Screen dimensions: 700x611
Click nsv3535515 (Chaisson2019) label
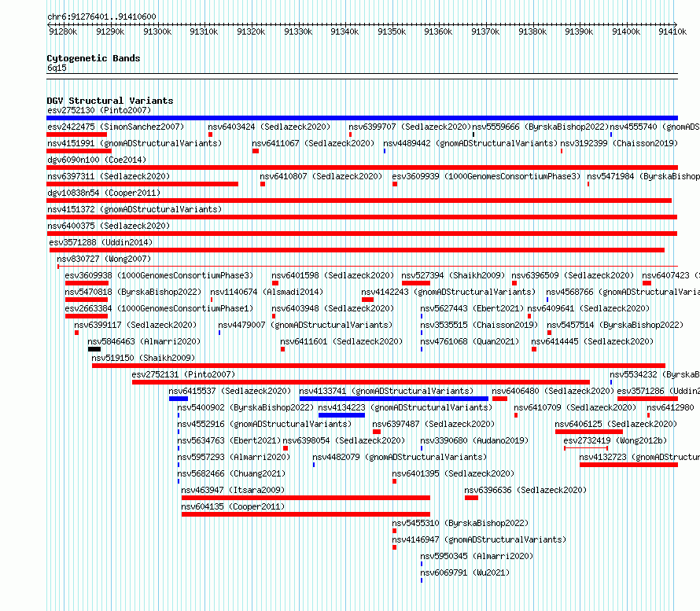pos(479,325)
